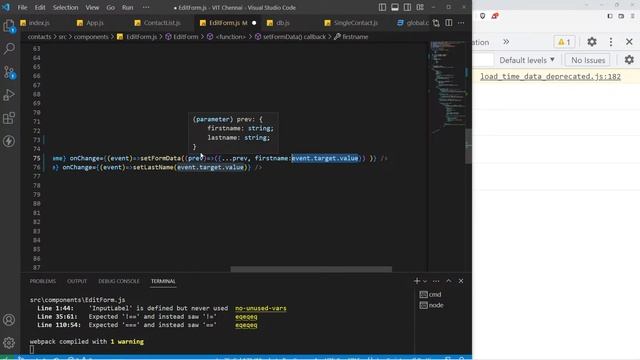
Task: Open the View menu
Action: click(92, 7)
